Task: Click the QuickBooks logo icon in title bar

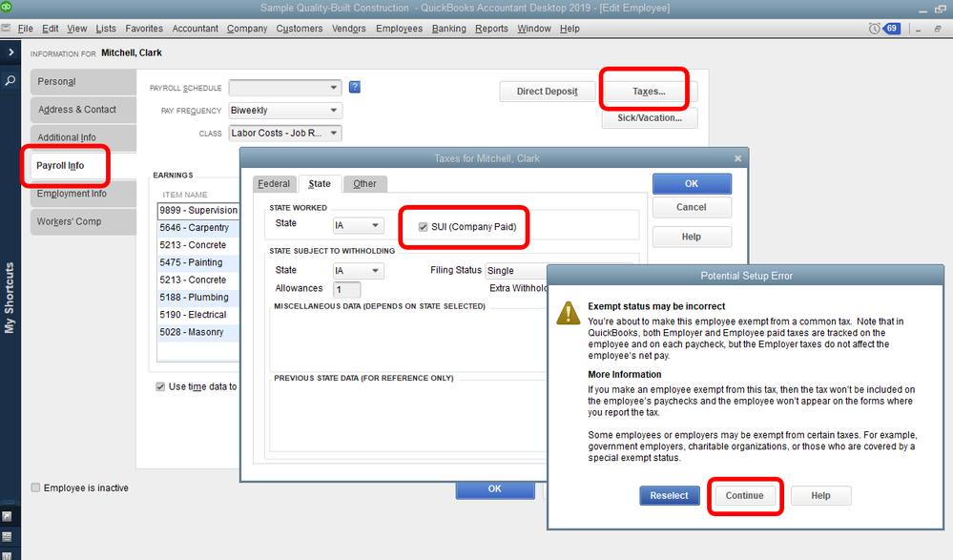Action: tap(6, 7)
